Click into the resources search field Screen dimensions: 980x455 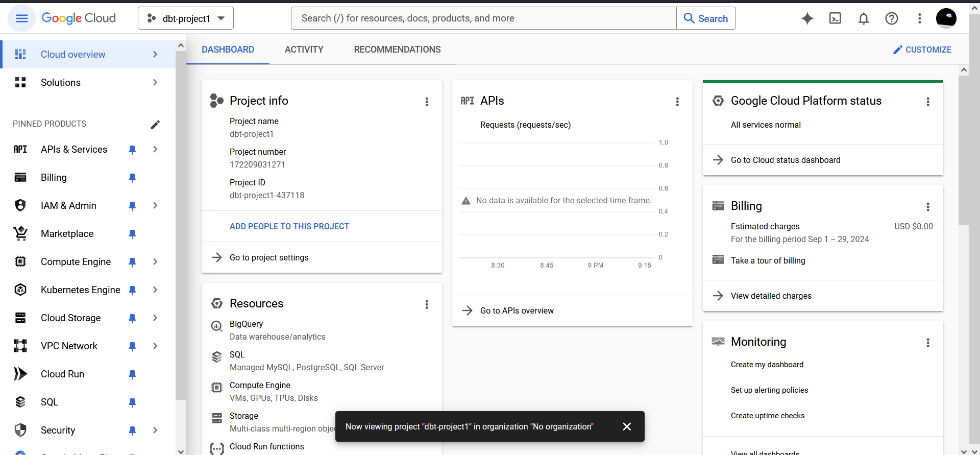(484, 18)
